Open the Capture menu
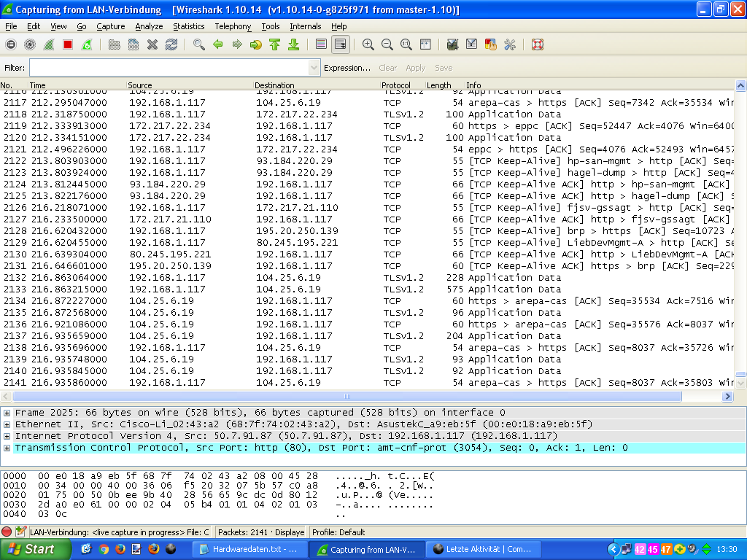747x560 pixels. click(111, 26)
